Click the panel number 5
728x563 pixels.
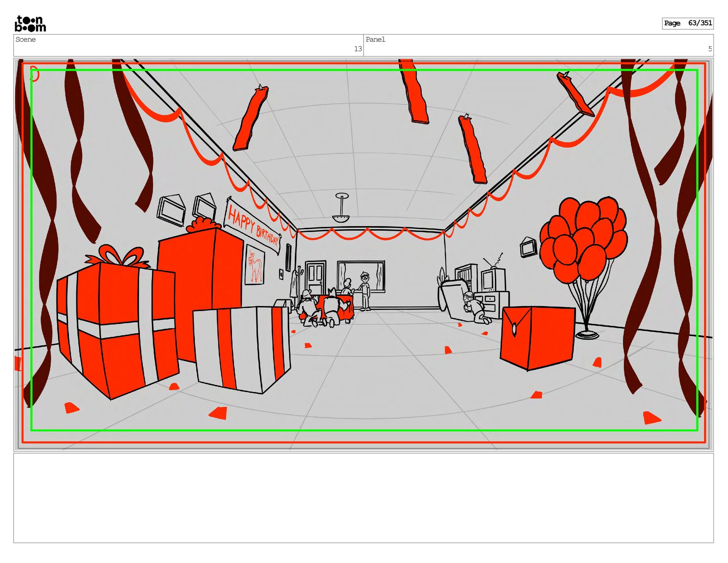[710, 49]
